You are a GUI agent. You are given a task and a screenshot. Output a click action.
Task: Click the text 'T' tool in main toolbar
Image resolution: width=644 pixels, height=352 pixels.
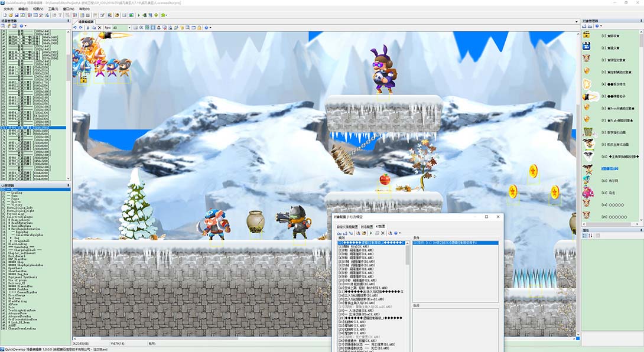tap(60, 15)
